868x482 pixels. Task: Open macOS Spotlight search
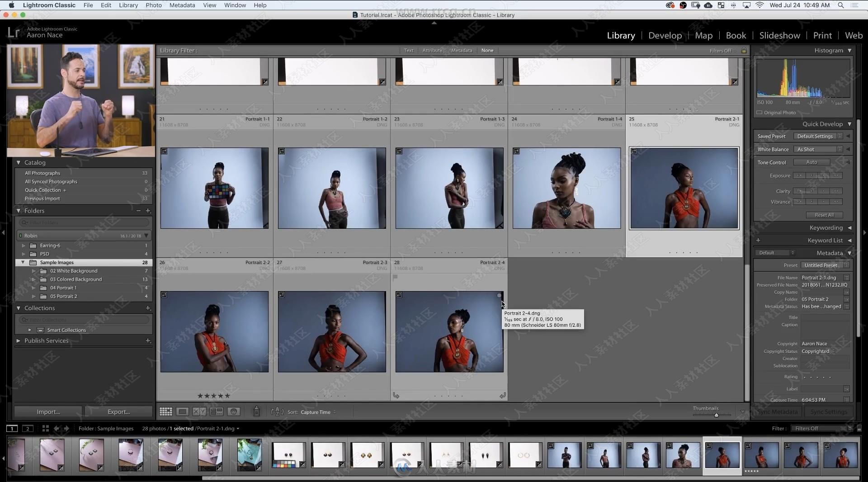(x=841, y=5)
